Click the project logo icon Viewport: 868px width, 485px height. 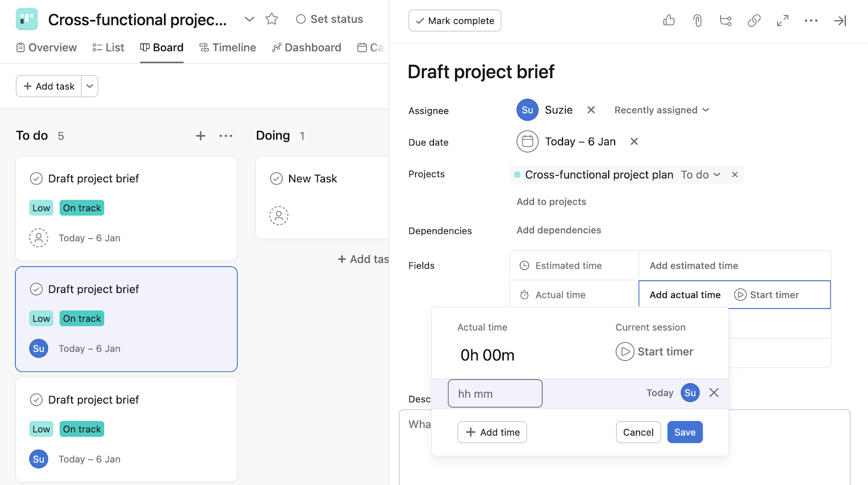(27, 19)
